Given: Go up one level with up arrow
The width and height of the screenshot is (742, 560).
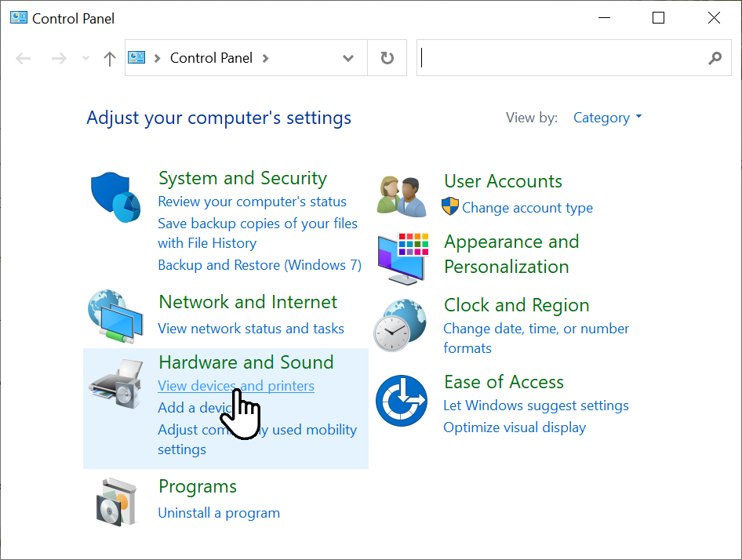Looking at the screenshot, I should [110, 59].
